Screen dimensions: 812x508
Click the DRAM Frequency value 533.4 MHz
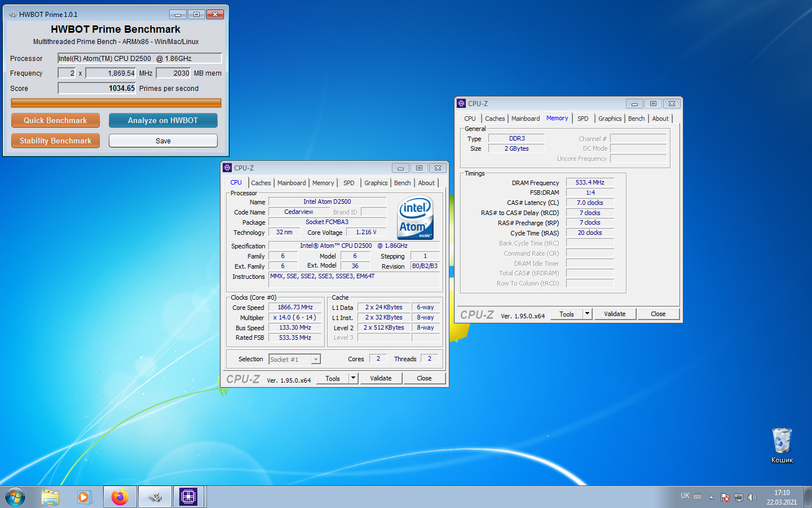point(590,182)
